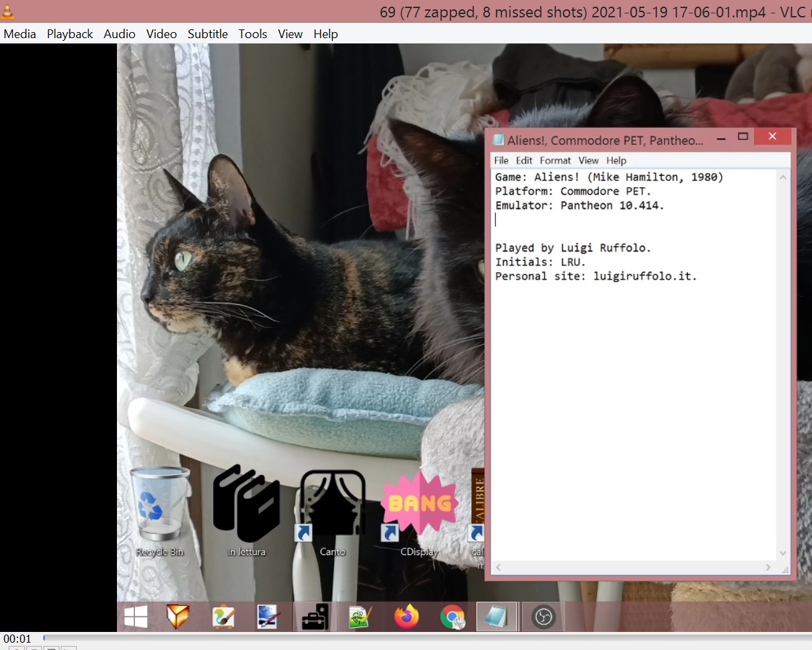Image resolution: width=812 pixels, height=650 pixels.
Task: Select the OBS Studio taskbar icon
Action: (x=543, y=617)
